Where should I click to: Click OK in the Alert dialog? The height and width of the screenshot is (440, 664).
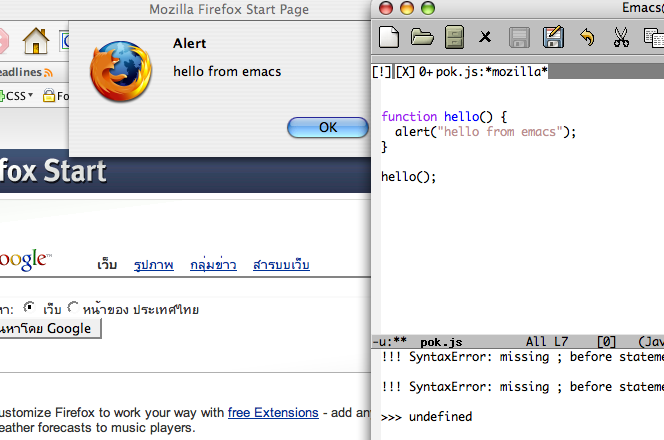(328, 127)
